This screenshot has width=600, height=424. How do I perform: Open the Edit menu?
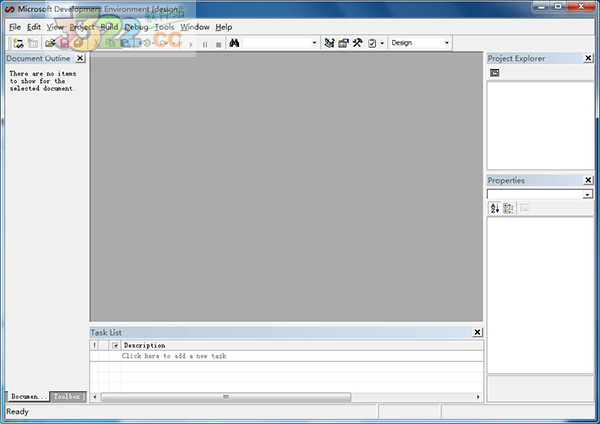[34, 27]
